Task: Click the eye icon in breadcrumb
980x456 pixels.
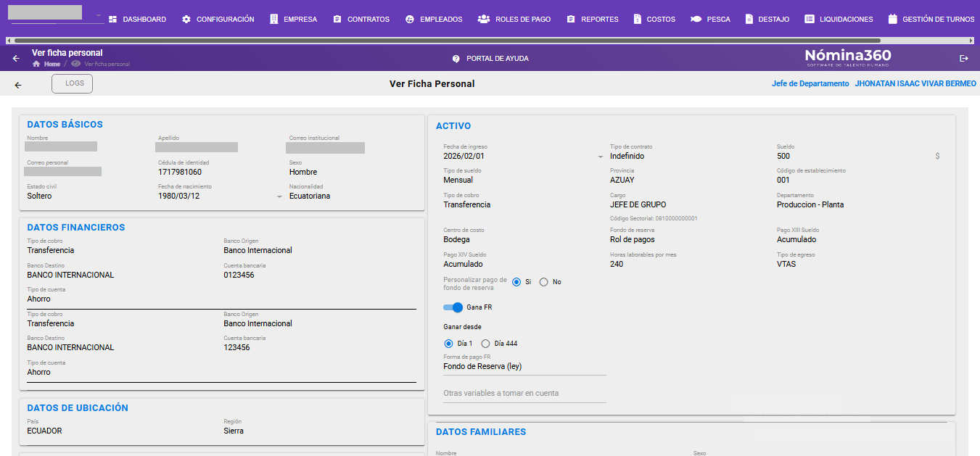Action: tap(76, 64)
